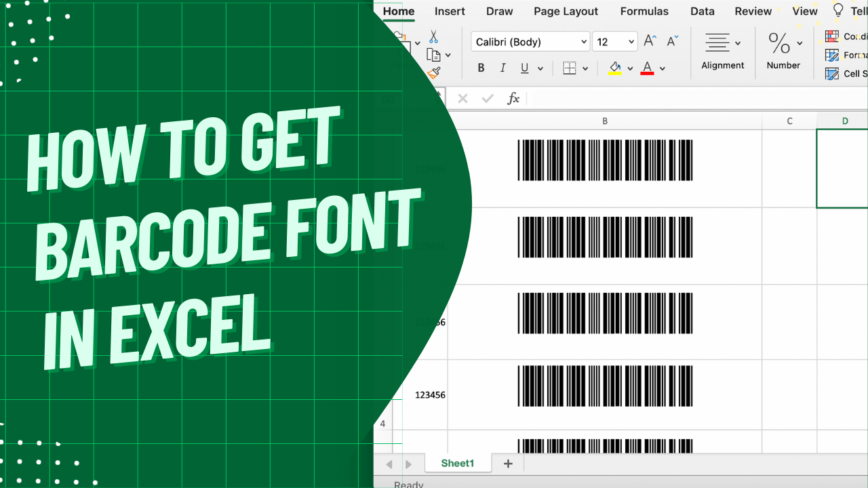The width and height of the screenshot is (868, 488).
Task: Select the Cut (scissors) tool
Action: (433, 35)
